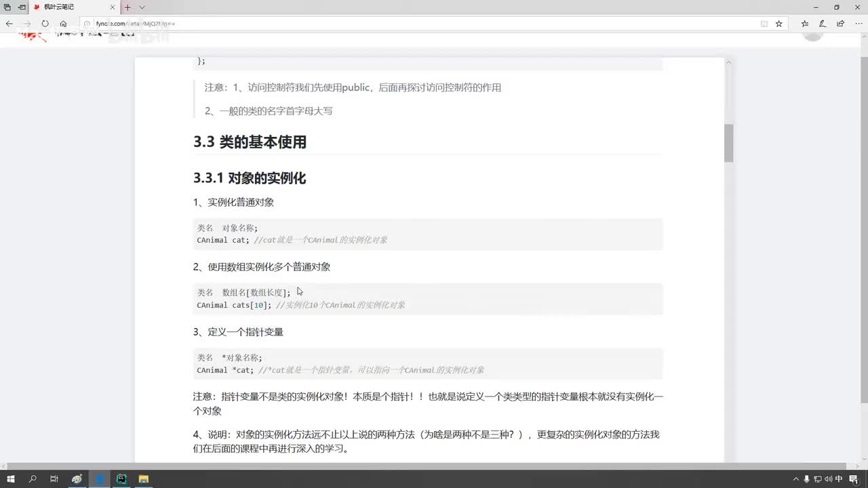Switch to Edge browser in taskbar

pyautogui.click(x=100, y=479)
